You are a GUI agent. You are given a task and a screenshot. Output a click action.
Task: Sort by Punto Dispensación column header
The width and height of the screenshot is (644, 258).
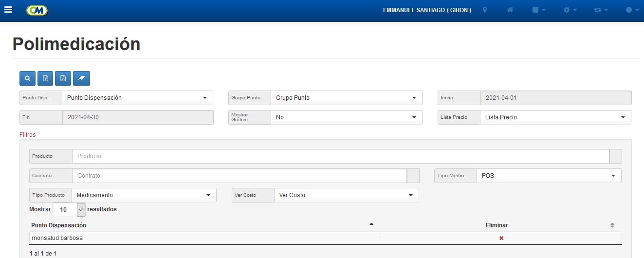pos(58,225)
